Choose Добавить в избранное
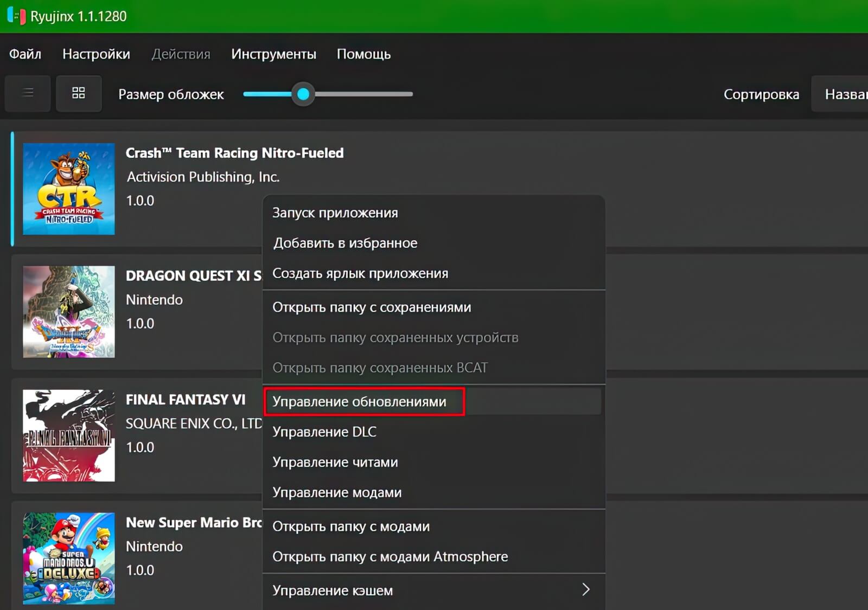The width and height of the screenshot is (868, 610). coord(433,243)
